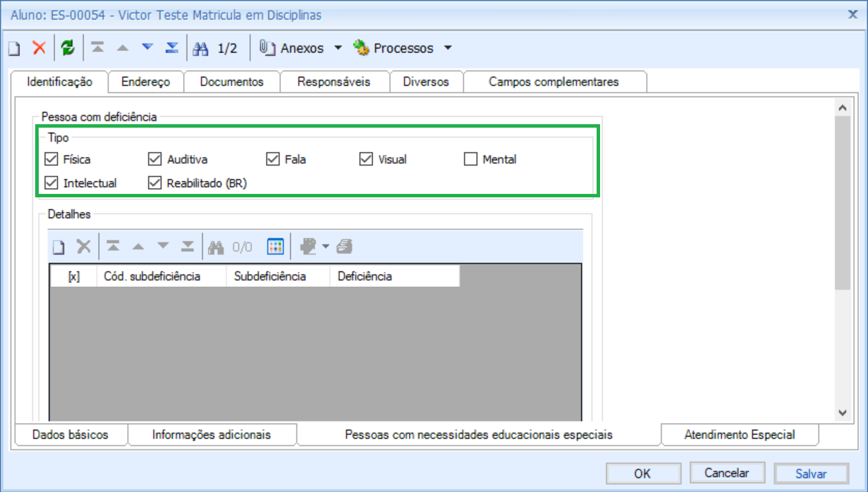868x492 pixels.
Task: Open the Atendimento Especial bottom tab
Action: click(740, 435)
